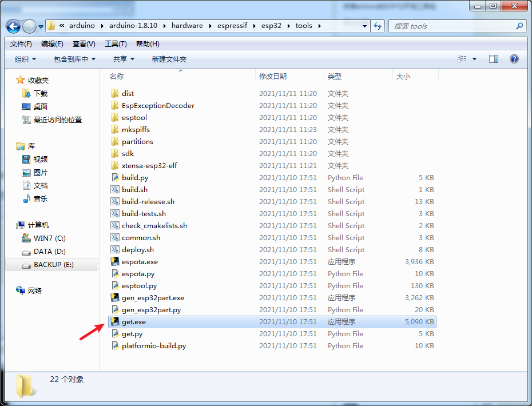Image resolution: width=532 pixels, height=406 pixels.
Task: Open the 编辑(E) menu
Action: pos(52,44)
